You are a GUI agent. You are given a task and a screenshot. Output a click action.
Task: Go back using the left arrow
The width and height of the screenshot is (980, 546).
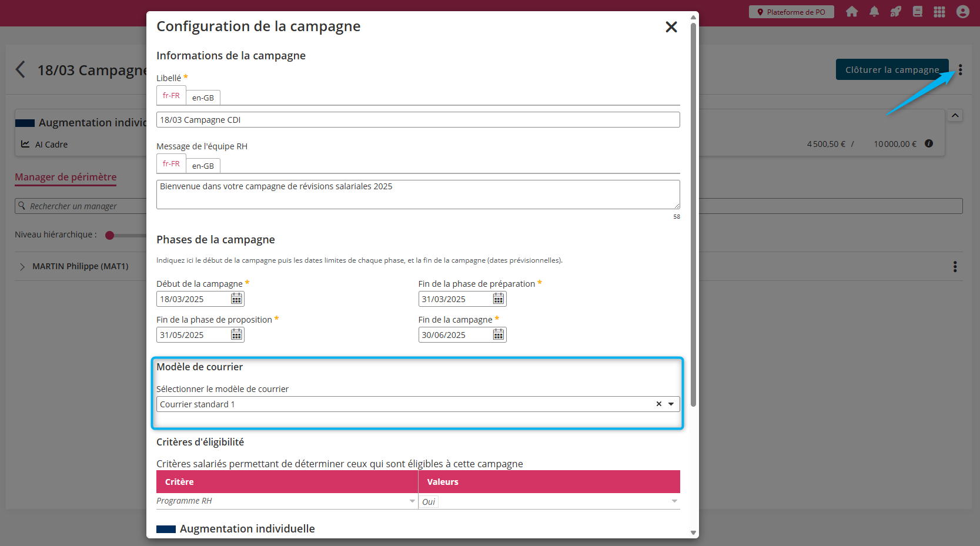point(21,69)
